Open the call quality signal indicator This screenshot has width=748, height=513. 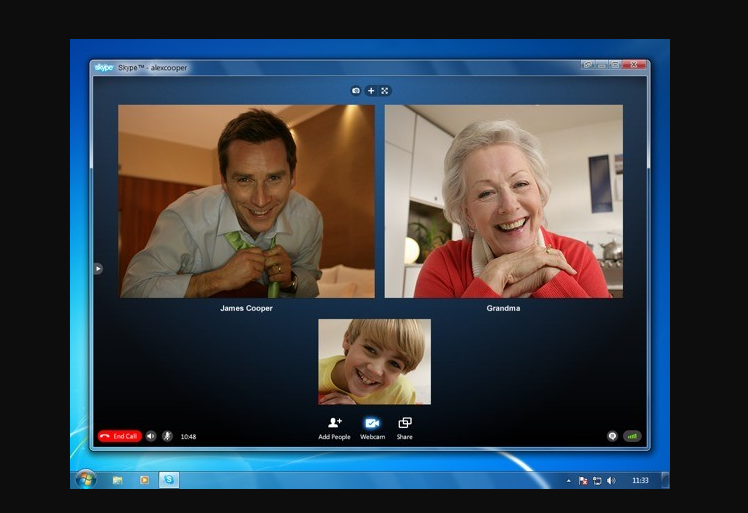click(632, 436)
